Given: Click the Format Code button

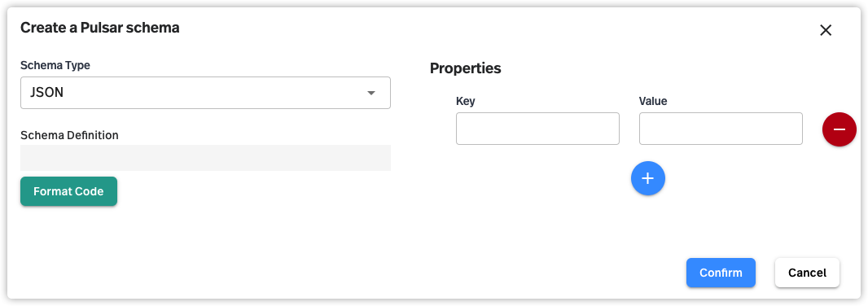Looking at the screenshot, I should [68, 191].
